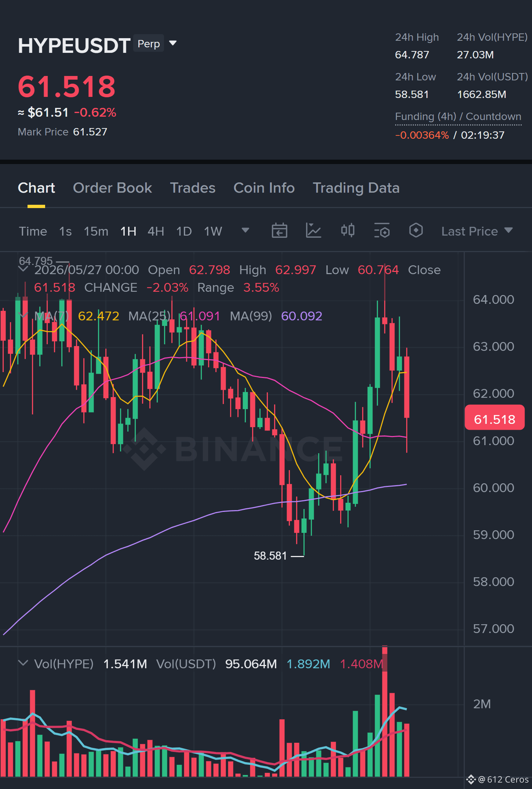Screen dimensions: 532x789
Task: Select the candlestick chart type icon
Action: coord(347,230)
